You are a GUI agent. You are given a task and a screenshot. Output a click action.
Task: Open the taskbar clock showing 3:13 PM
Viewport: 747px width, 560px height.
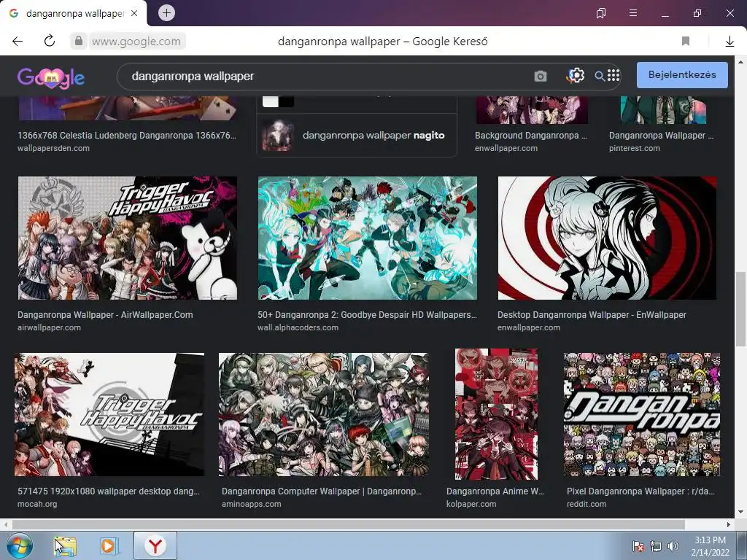[710, 546]
